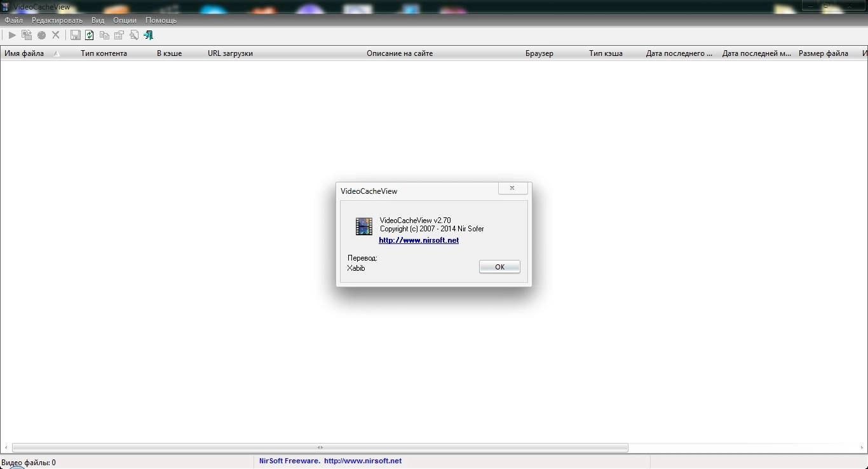This screenshot has height=469, width=868.
Task: Sort by the Дата последней м... column header
Action: click(x=756, y=53)
